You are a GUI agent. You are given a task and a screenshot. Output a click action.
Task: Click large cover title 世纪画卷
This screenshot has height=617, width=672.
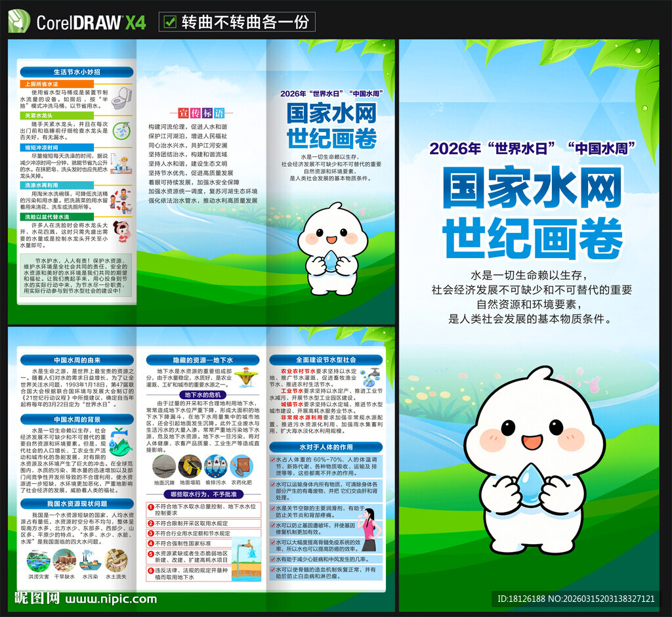[532, 238]
